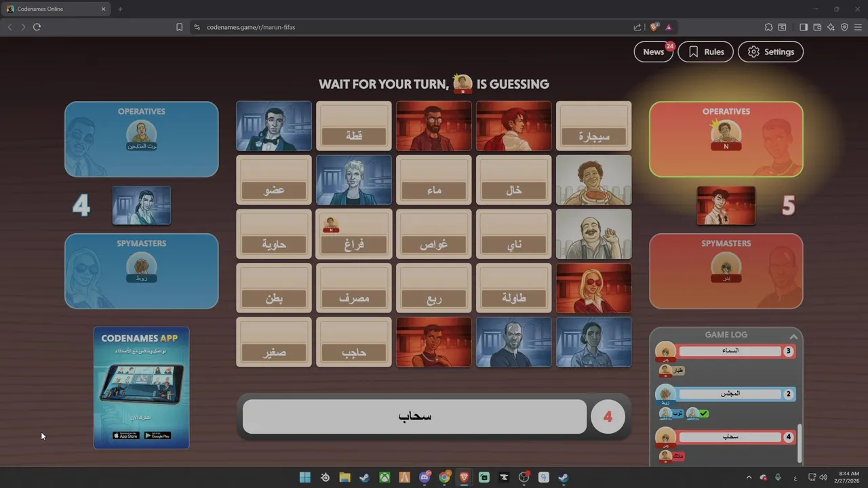Pick the word card صغير

(x=274, y=342)
